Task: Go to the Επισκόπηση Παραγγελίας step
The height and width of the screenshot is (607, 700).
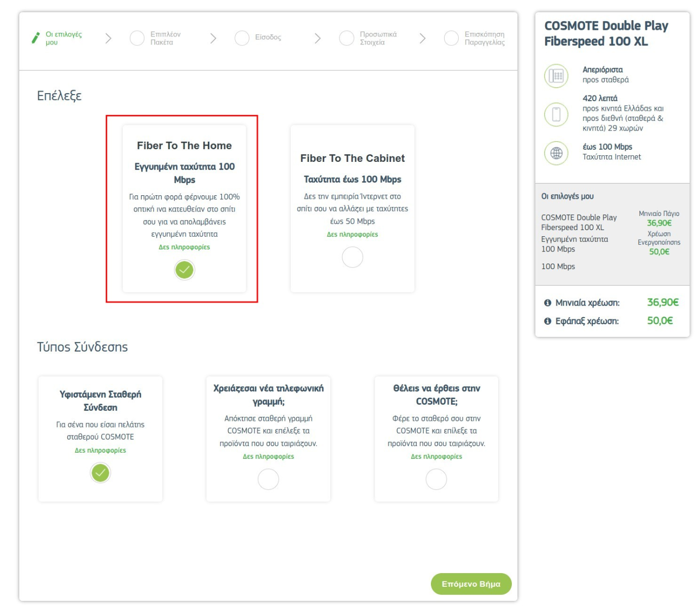Action: tap(485, 38)
